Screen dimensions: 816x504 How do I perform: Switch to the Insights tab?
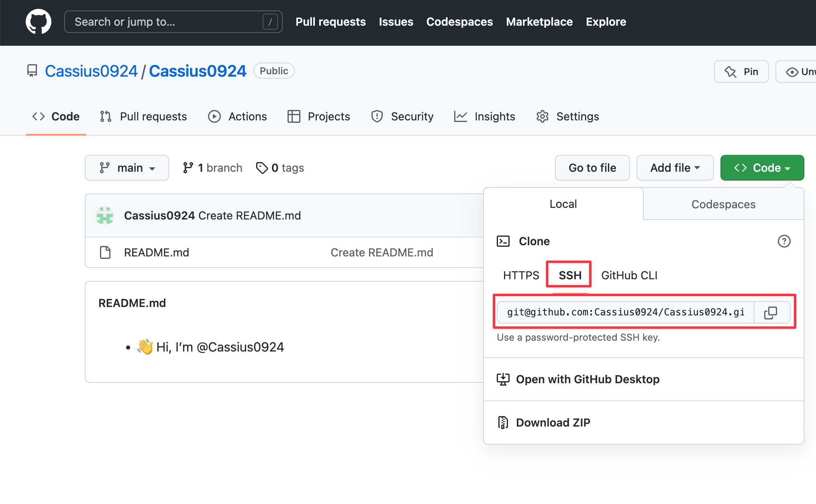click(x=485, y=116)
